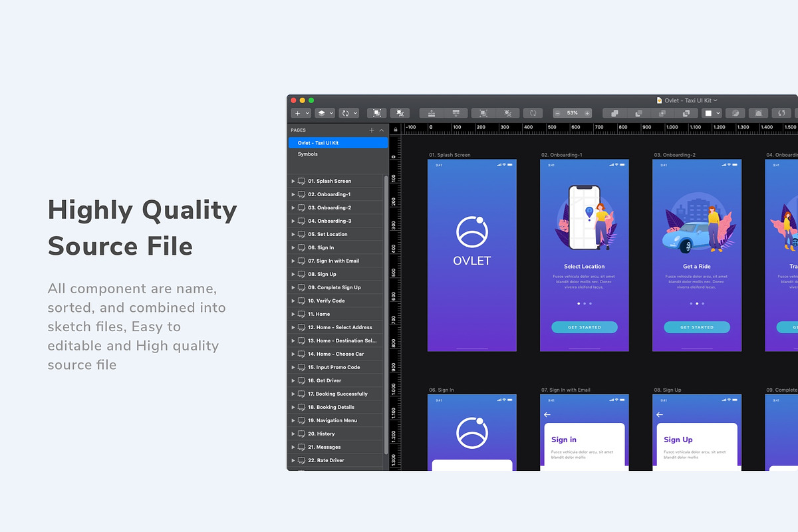Expand the 01. Splash Screen artboard
The width and height of the screenshot is (798, 532).
[293, 181]
